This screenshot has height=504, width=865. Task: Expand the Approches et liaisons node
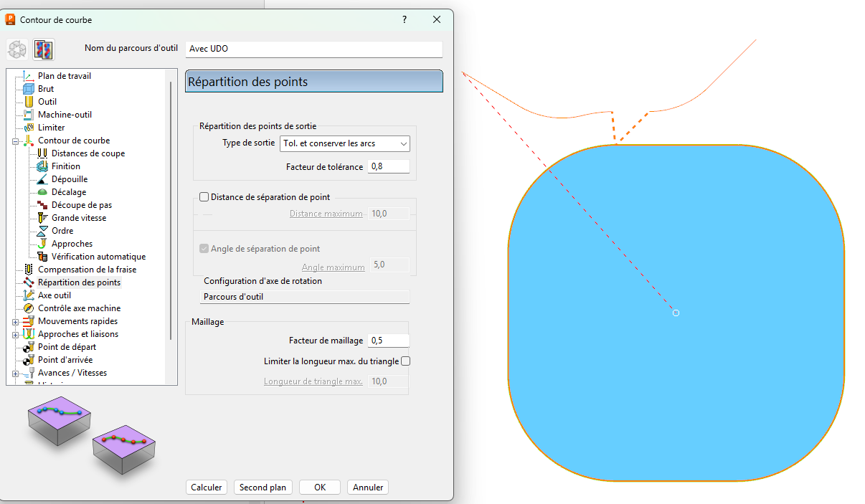pyautogui.click(x=15, y=334)
